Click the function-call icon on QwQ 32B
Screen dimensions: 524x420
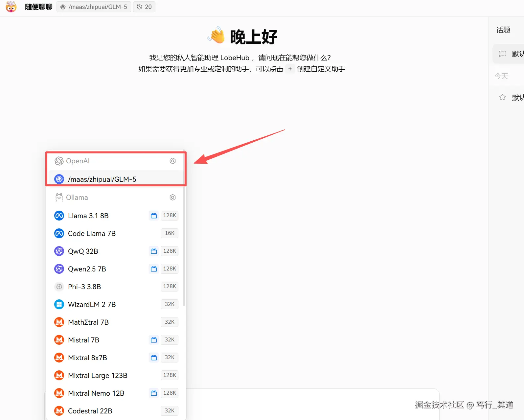pos(154,251)
